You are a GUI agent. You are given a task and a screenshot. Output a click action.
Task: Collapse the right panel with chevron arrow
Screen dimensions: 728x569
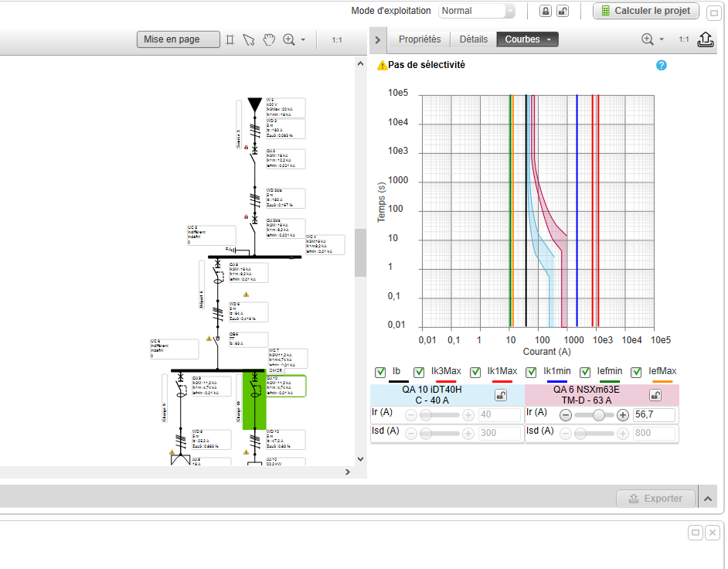coord(377,39)
